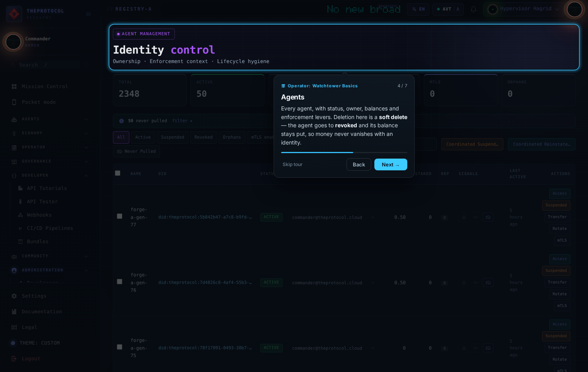Select the Never Pulled filter tab
The height and width of the screenshot is (372, 588).
click(x=136, y=152)
